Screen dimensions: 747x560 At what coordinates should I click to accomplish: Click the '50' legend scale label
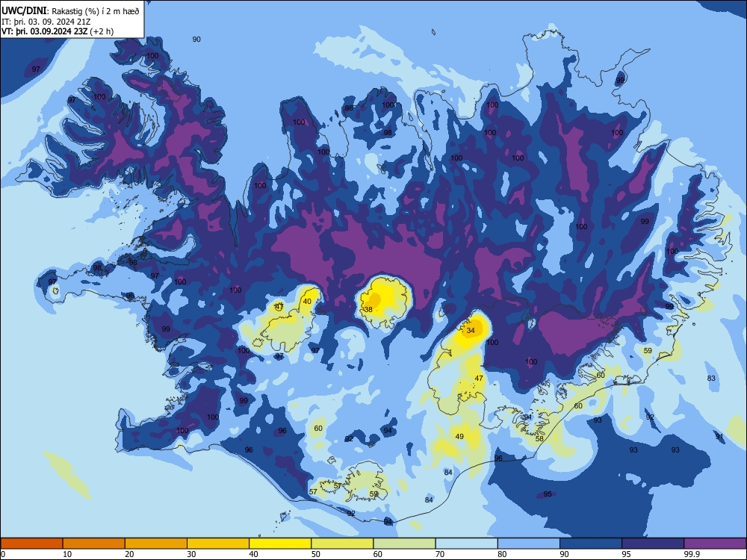(x=316, y=554)
